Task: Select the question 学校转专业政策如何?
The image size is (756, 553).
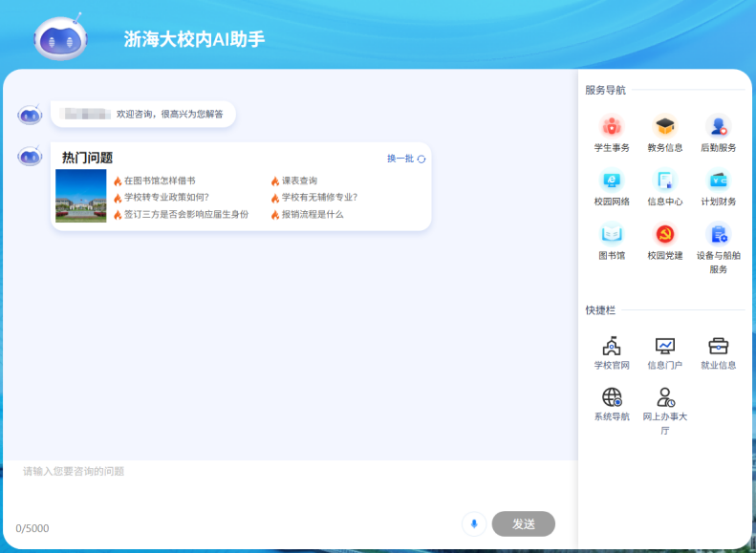Action: [167, 197]
